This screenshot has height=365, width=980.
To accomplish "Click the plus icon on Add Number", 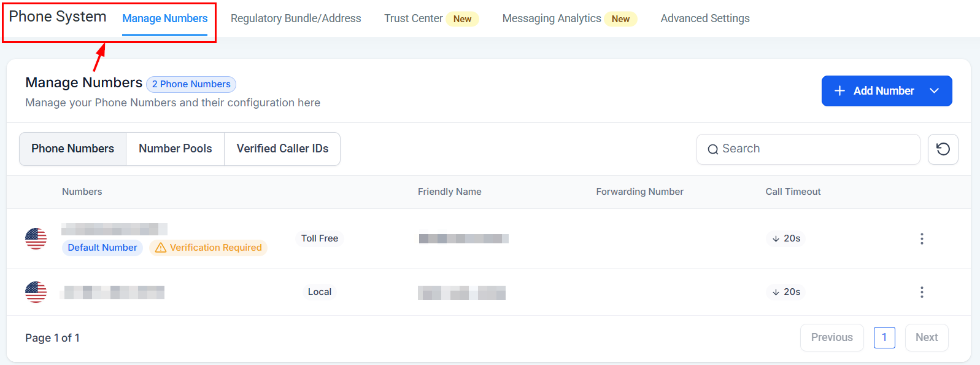I will (839, 91).
